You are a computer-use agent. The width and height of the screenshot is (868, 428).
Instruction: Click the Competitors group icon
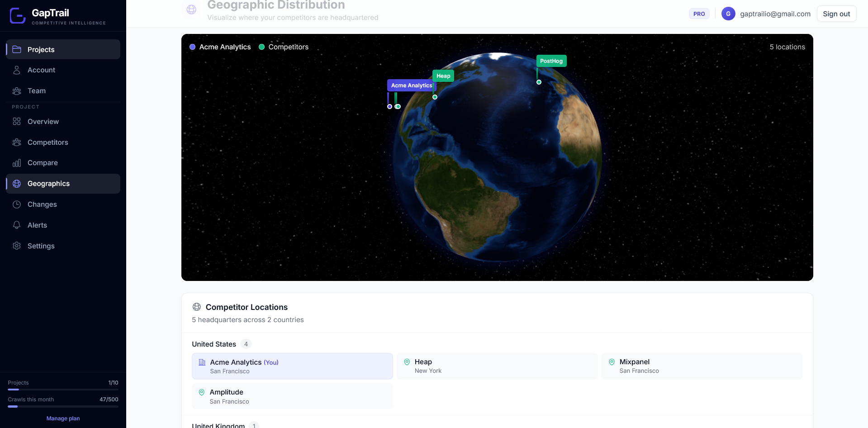[x=17, y=142]
